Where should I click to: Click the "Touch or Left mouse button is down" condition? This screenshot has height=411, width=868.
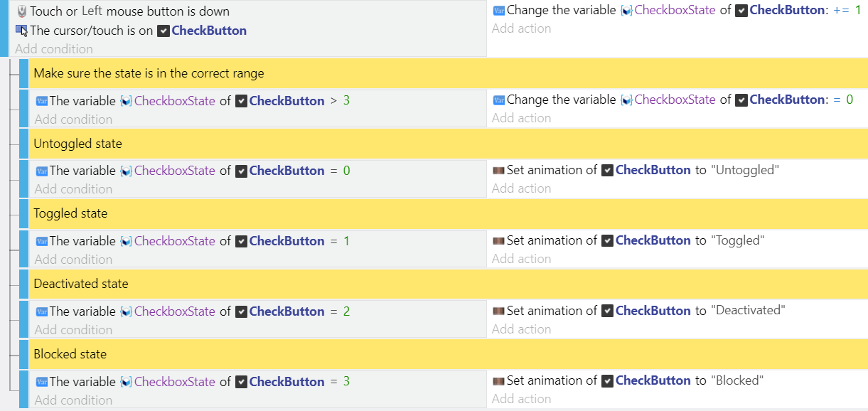point(129,11)
